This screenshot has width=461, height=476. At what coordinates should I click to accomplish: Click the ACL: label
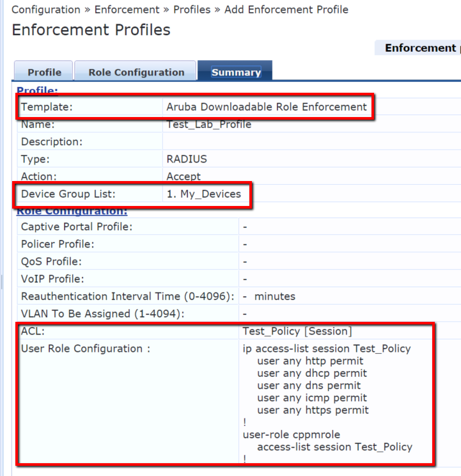(33, 331)
